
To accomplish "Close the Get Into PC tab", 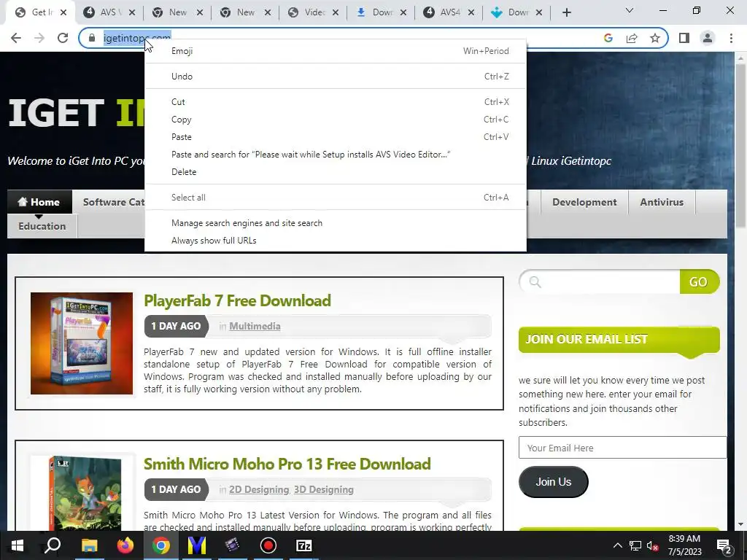I will (x=64, y=12).
